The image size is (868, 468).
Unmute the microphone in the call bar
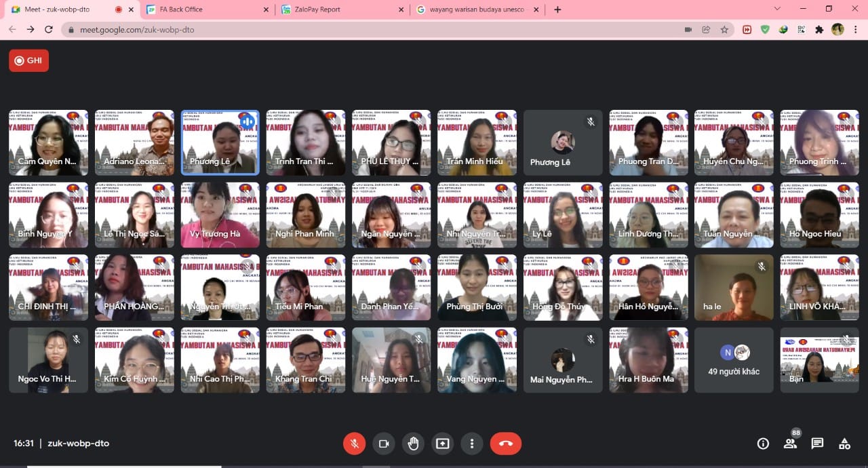pyautogui.click(x=354, y=444)
